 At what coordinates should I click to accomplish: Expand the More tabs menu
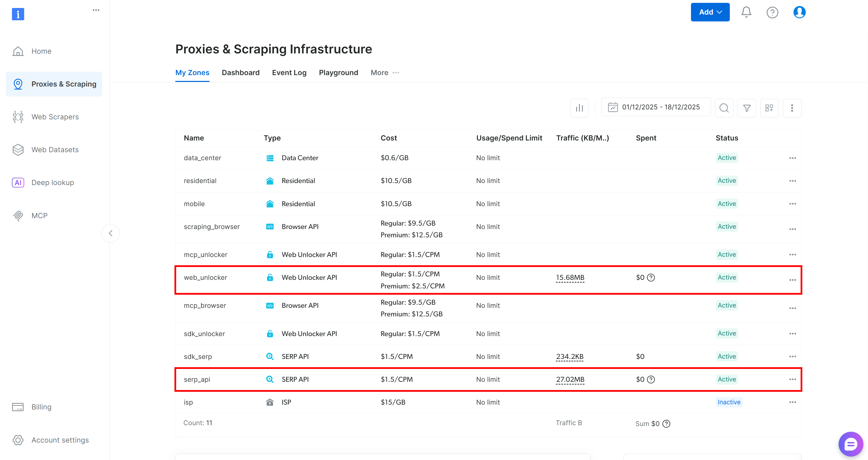coord(385,73)
